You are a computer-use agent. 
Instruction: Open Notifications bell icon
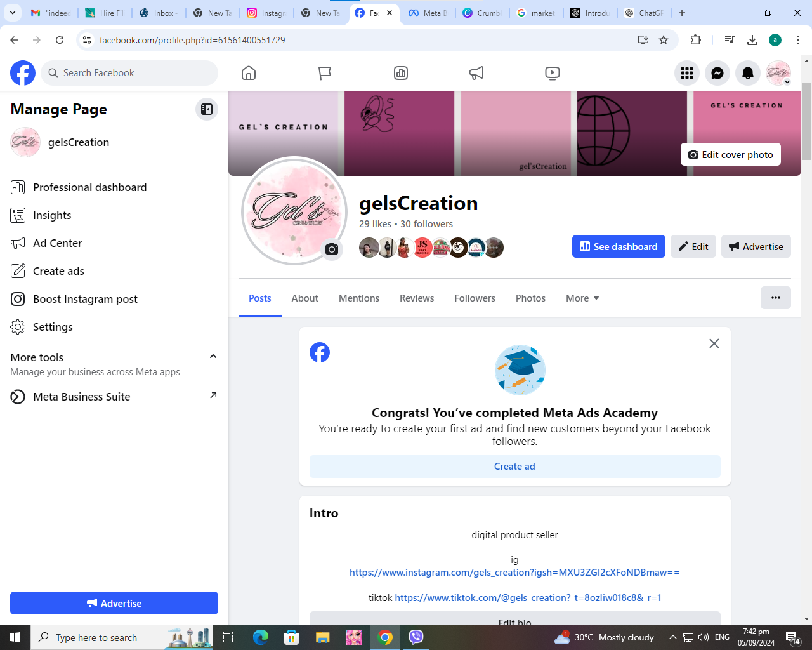(x=748, y=73)
